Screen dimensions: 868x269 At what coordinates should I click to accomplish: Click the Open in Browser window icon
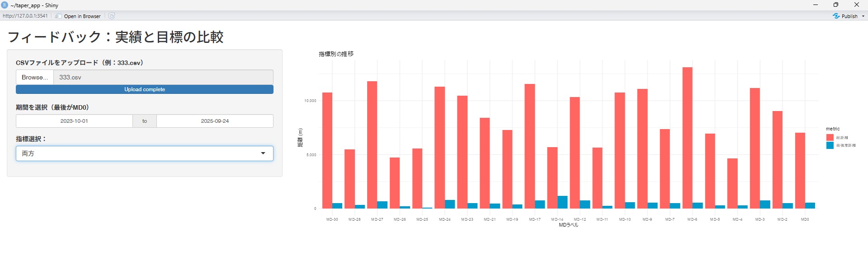click(59, 16)
